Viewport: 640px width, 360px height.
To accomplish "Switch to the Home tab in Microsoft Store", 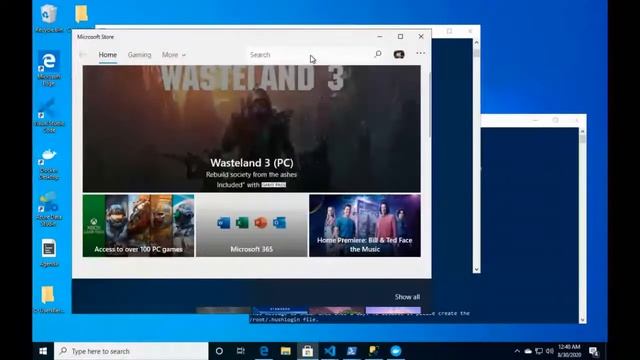I will pos(108,55).
